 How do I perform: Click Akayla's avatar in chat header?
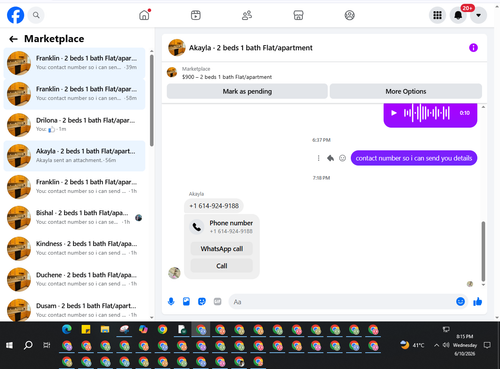[177, 48]
